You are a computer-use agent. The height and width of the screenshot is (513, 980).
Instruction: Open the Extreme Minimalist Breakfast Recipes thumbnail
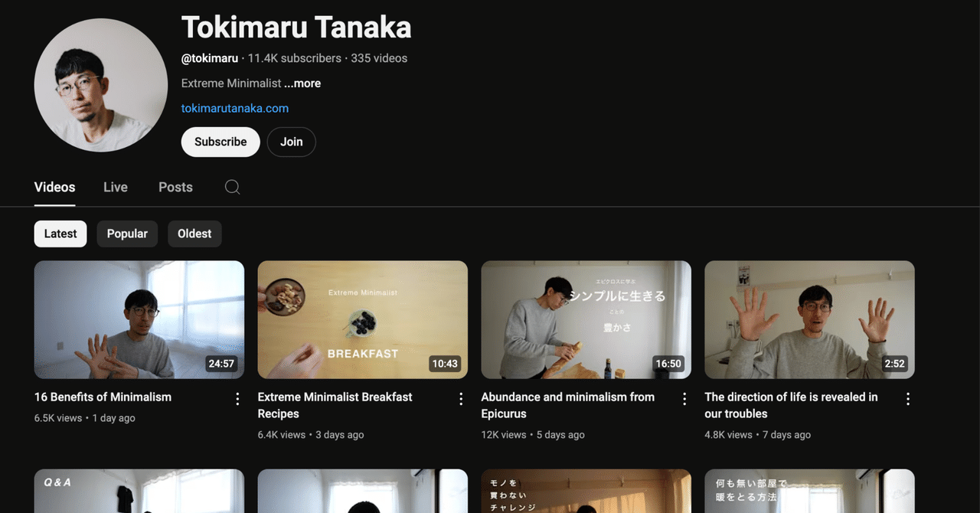(362, 319)
